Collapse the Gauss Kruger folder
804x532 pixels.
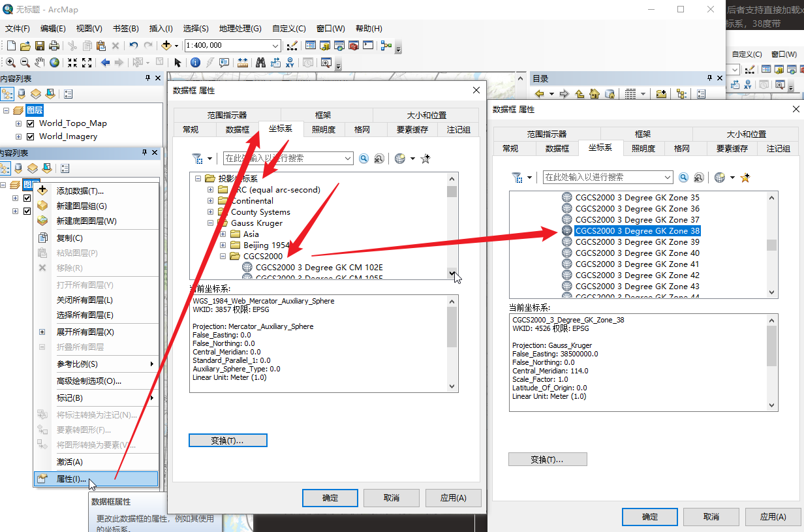211,223
